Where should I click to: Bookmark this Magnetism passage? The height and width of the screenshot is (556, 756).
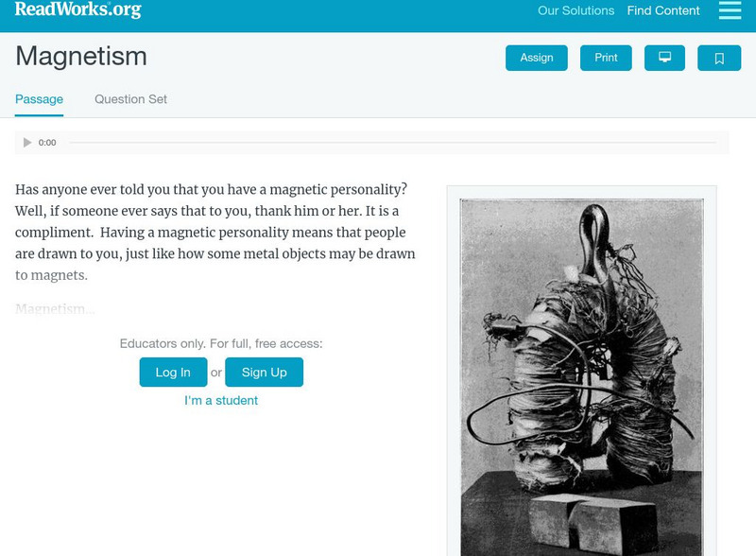tap(719, 58)
